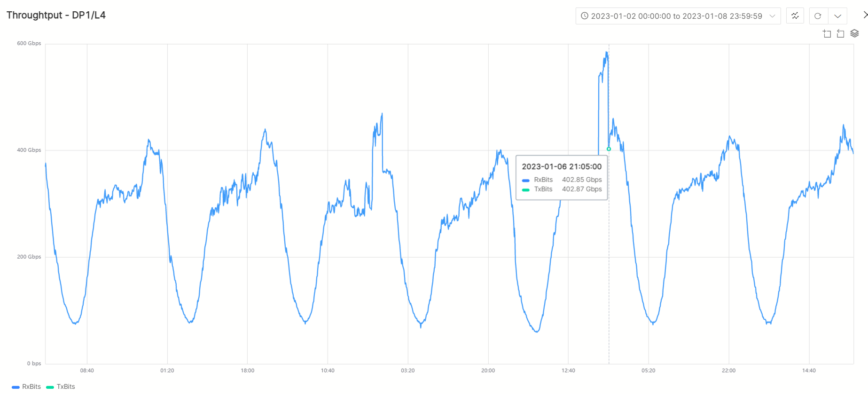Screen dimensions: 868x394
Task: Click the tooltip timestamp 2023-01-06 21:05:00
Action: pyautogui.click(x=562, y=166)
